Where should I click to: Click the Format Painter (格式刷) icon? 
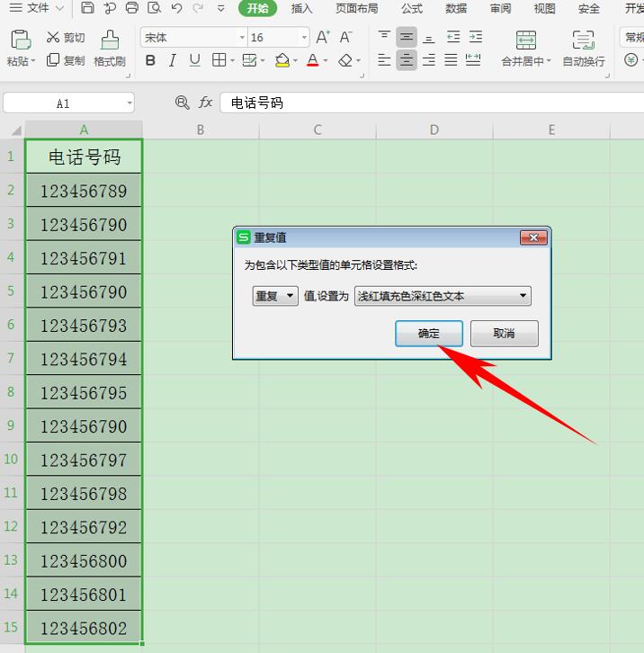click(110, 40)
